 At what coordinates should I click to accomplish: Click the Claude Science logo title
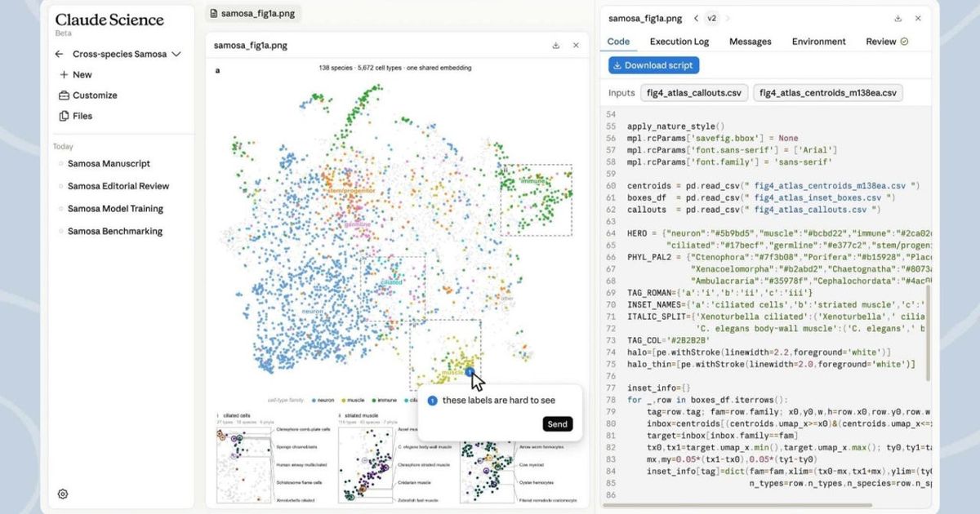(109, 20)
